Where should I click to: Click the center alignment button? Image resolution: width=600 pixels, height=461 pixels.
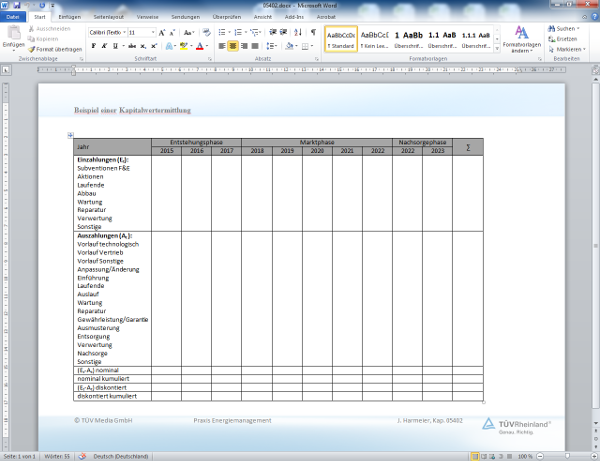pyautogui.click(x=233, y=46)
